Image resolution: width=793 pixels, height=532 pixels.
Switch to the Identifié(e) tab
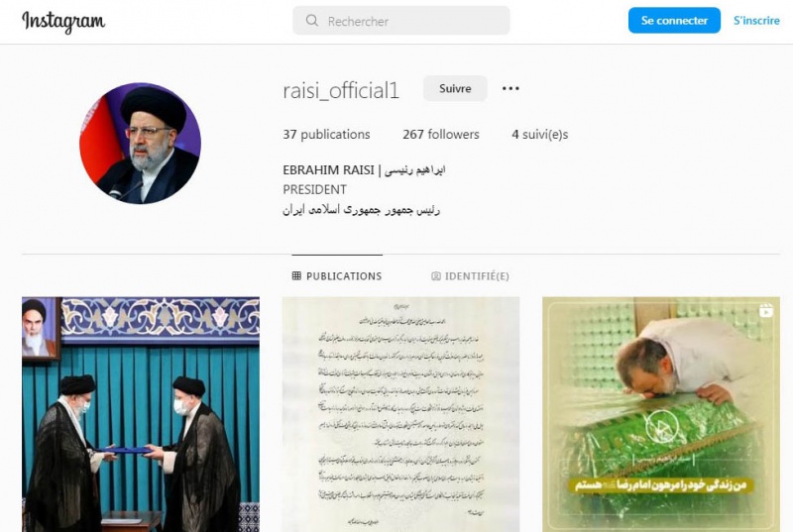(x=470, y=275)
